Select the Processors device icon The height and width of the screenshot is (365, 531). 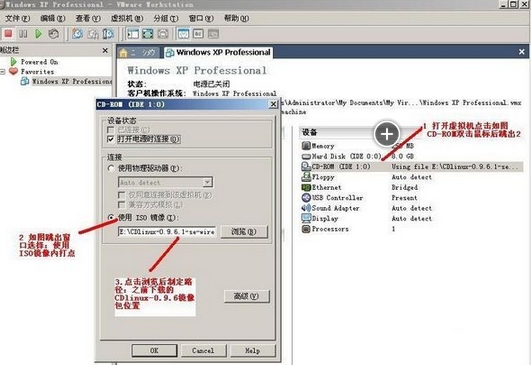coord(306,229)
